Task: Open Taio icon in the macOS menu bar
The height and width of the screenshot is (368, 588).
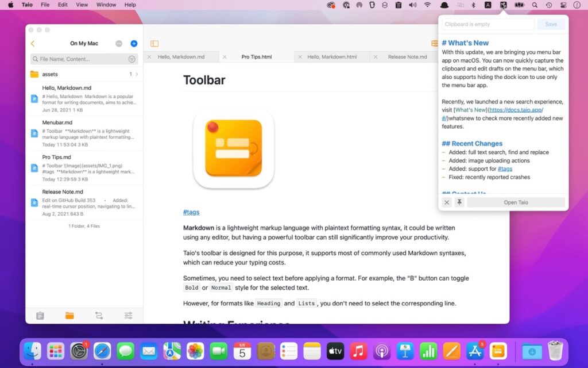Action: pyautogui.click(x=502, y=5)
